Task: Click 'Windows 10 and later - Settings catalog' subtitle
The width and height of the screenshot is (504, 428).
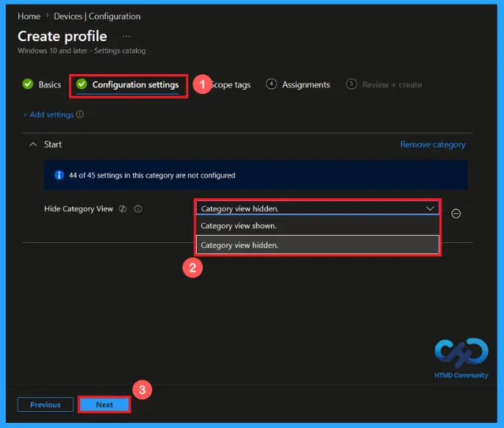Action: click(82, 51)
